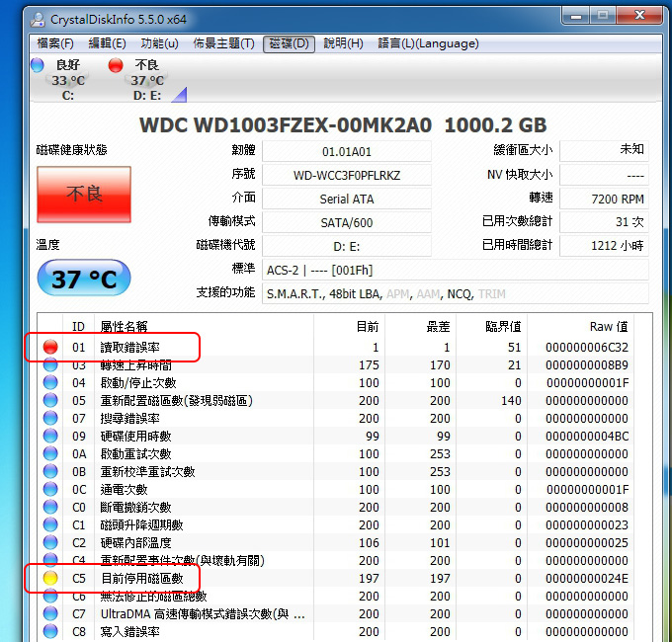Click the Raw 值 column header
Viewport: 672px width, 642px height.
click(x=581, y=326)
